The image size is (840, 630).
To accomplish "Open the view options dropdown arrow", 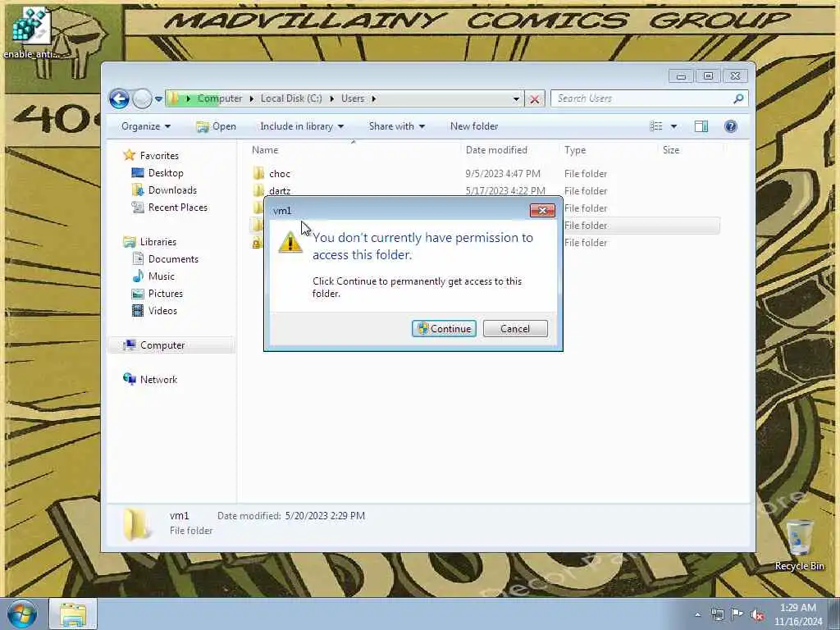I will 674,126.
